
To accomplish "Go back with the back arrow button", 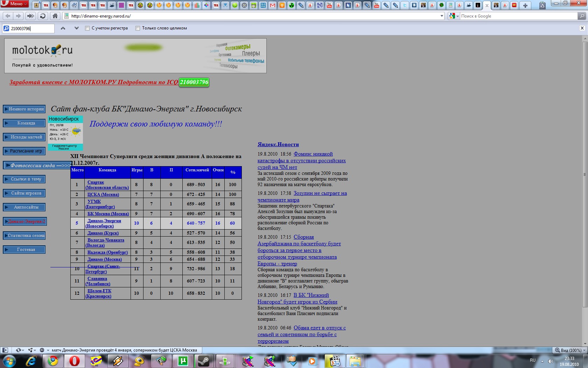I will pyautogui.click(x=8, y=16).
